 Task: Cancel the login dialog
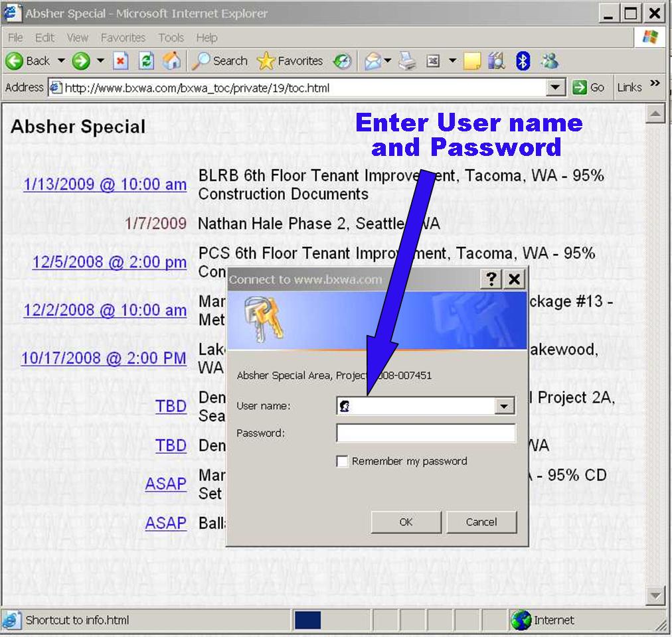pos(481,522)
